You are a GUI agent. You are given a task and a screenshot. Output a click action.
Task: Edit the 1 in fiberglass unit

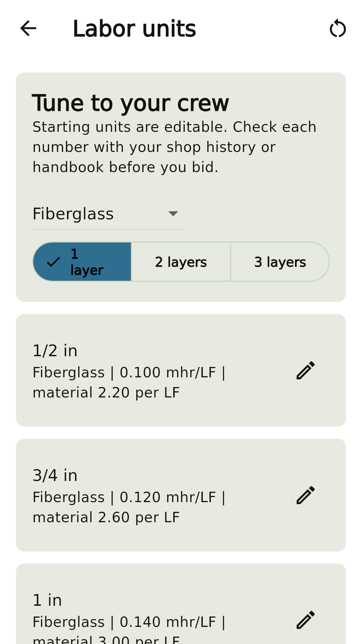(x=306, y=620)
